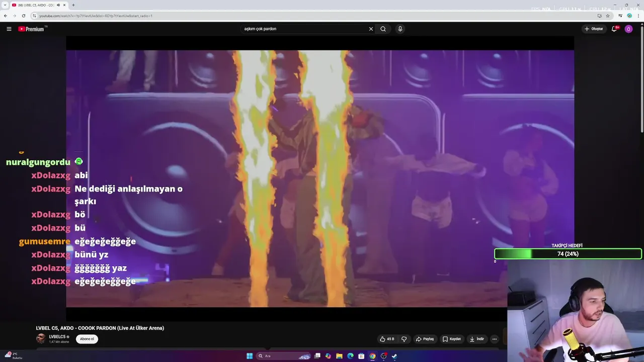The width and height of the screenshot is (644, 362).
Task: Go forward with the browser forward arrow
Action: [14, 16]
